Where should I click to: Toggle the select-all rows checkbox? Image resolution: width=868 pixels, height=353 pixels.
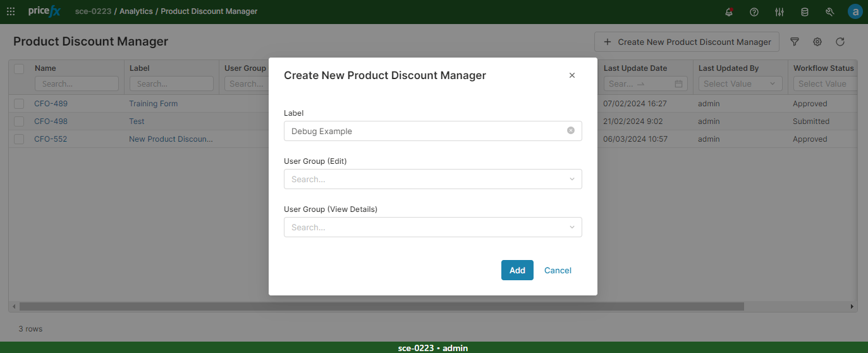[19, 68]
